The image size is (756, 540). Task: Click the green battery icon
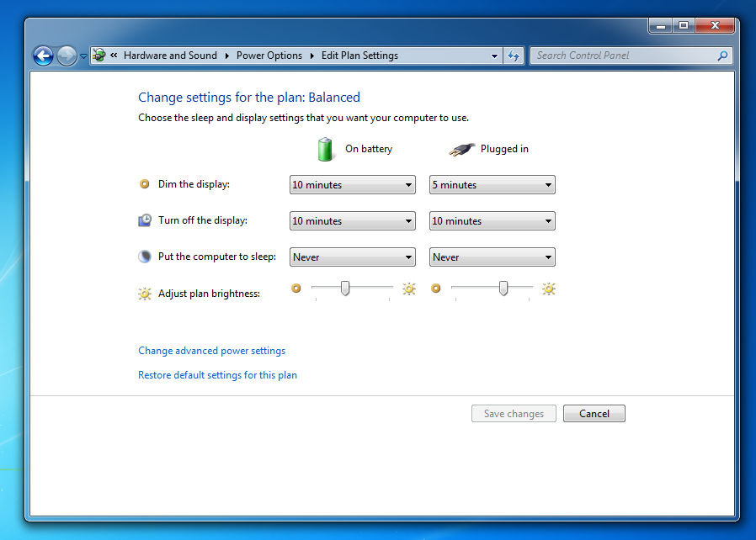coord(325,149)
